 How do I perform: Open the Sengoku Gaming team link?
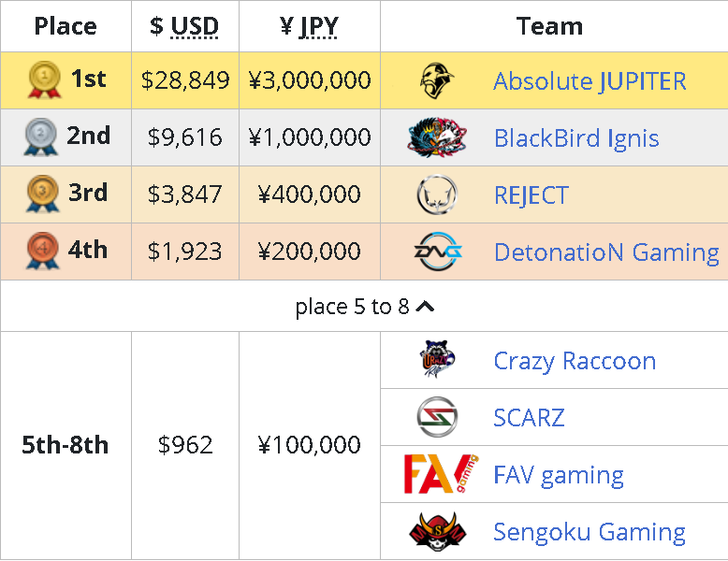[x=590, y=532]
